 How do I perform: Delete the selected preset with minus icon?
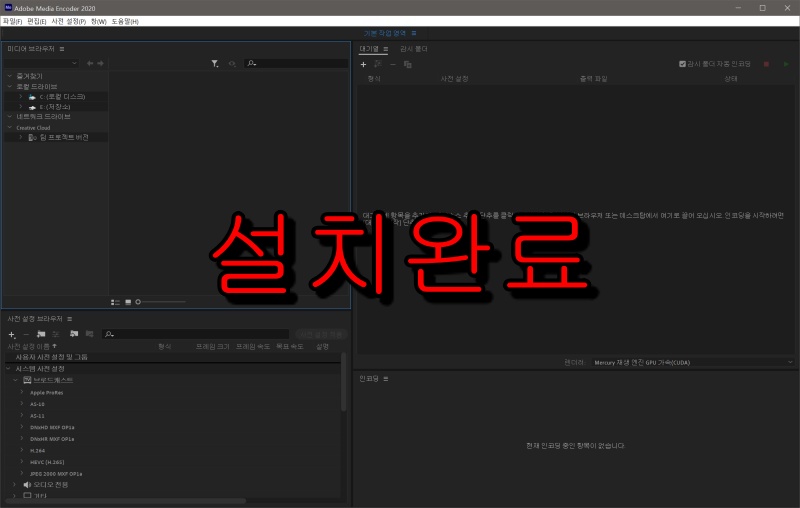click(26, 335)
